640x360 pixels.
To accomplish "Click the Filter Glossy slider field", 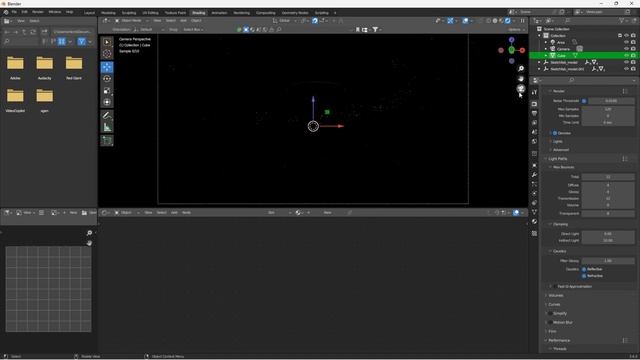I will point(608,260).
